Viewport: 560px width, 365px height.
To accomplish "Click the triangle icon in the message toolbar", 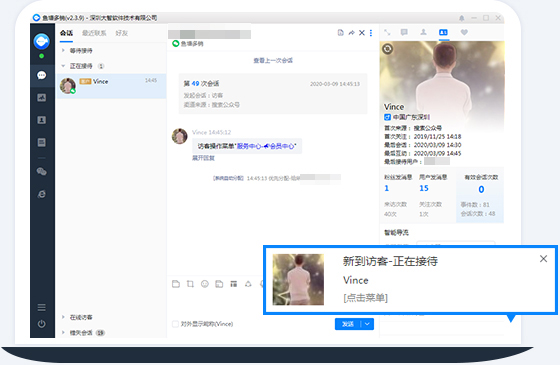I will click(x=248, y=284).
